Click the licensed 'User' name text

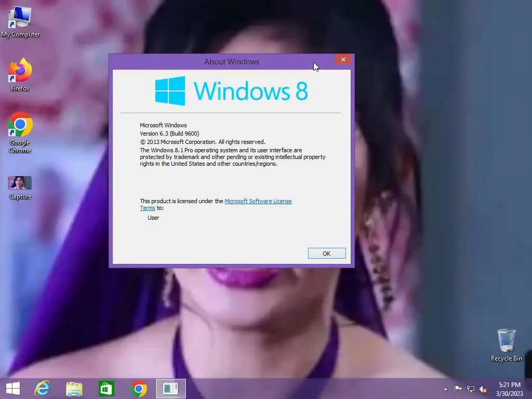(x=153, y=218)
